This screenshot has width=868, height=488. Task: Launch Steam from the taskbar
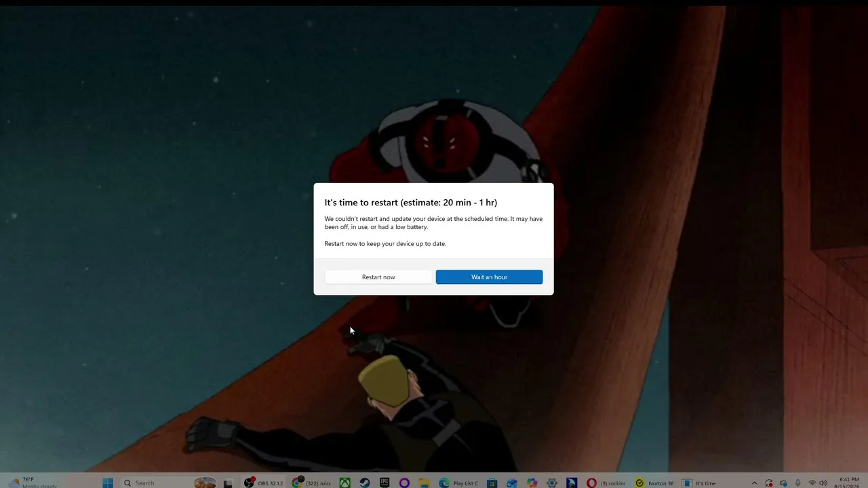click(365, 483)
